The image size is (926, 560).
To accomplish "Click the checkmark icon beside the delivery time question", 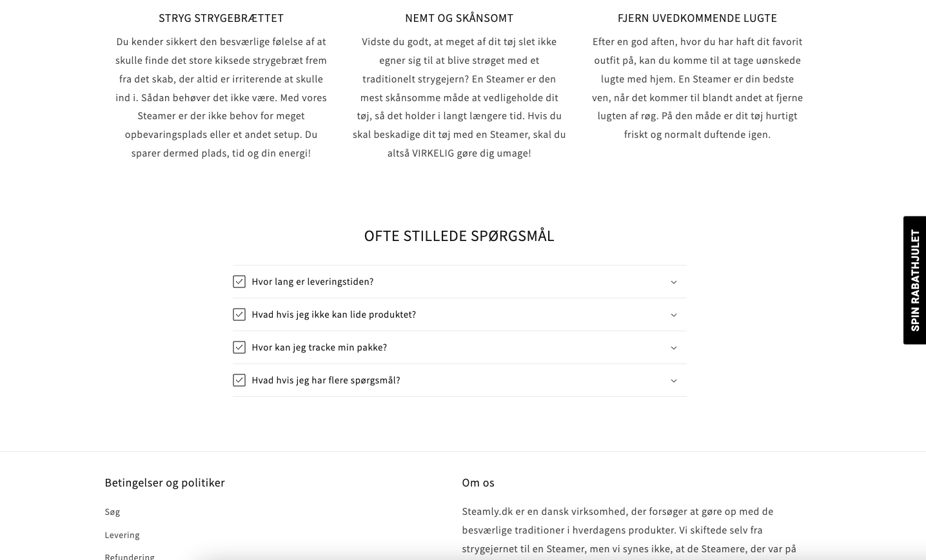I will [x=239, y=282].
